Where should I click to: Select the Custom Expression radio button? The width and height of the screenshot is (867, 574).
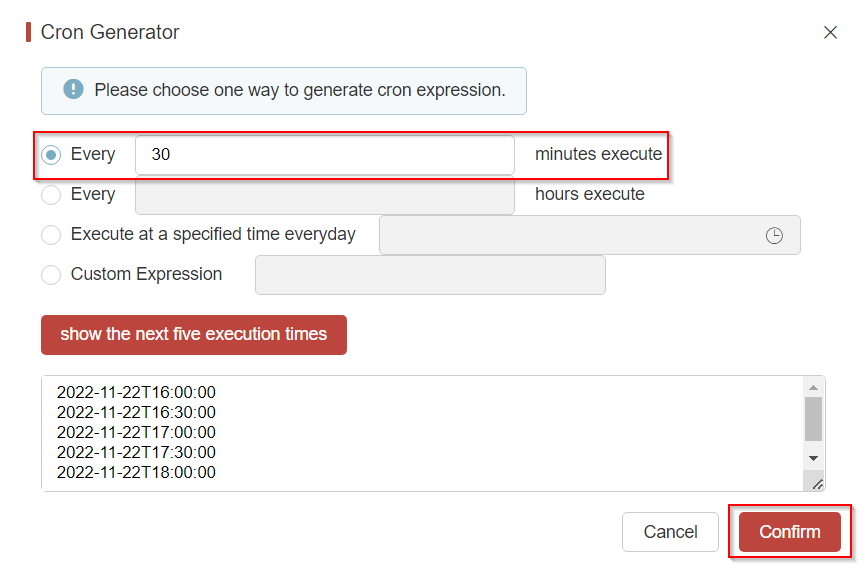click(x=51, y=275)
